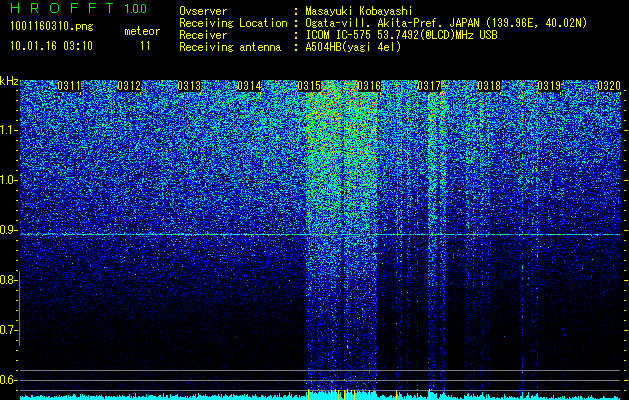The width and height of the screenshot is (629, 400).
Task: Click the 0.6 frequency axis label
Action: point(7,380)
